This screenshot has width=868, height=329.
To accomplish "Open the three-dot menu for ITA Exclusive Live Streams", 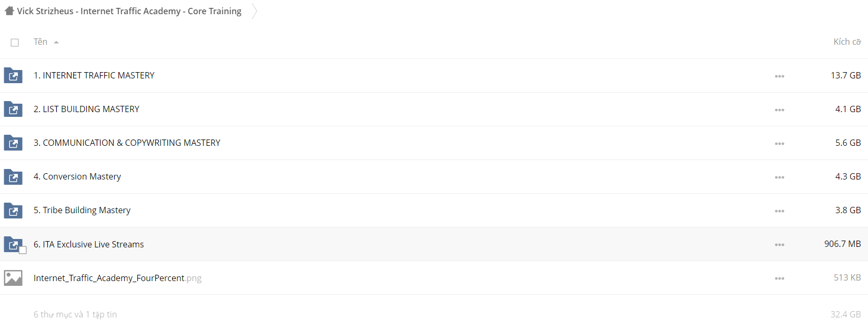I will coord(780,245).
